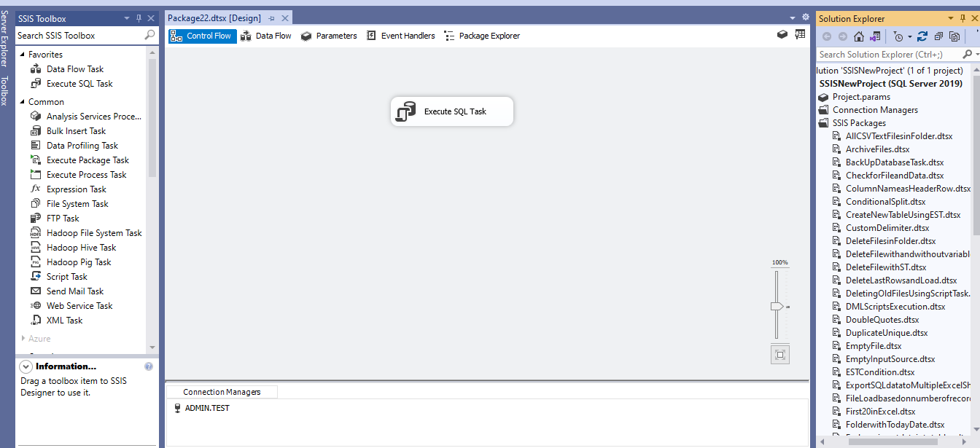
Task: Select the SSIS Packages folder node
Action: (859, 123)
